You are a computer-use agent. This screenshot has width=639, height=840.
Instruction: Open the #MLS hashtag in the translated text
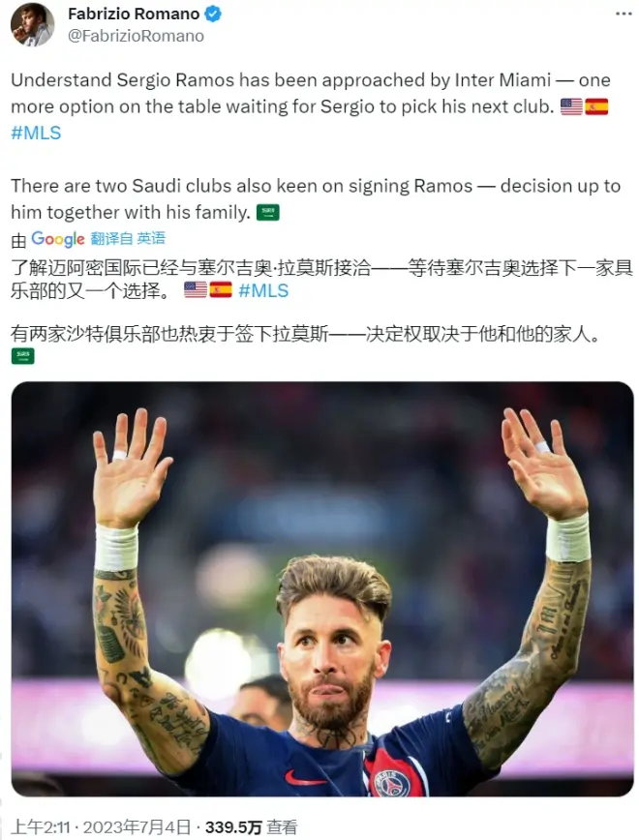point(263,290)
